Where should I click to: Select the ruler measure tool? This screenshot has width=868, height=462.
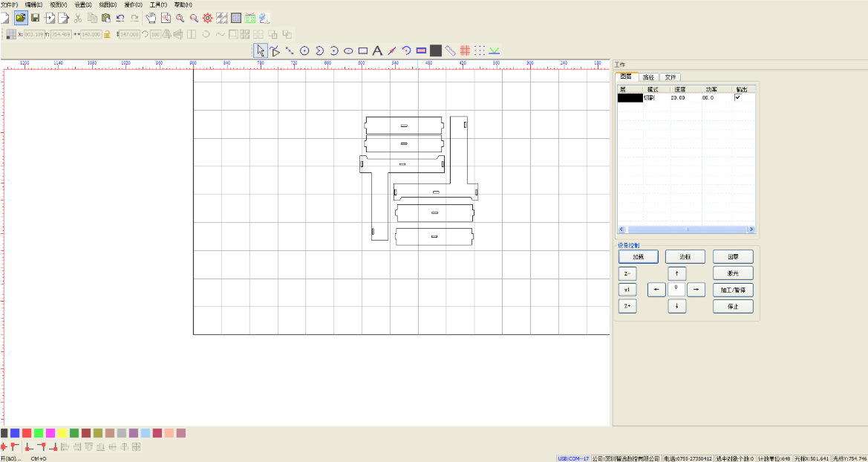tap(451, 51)
